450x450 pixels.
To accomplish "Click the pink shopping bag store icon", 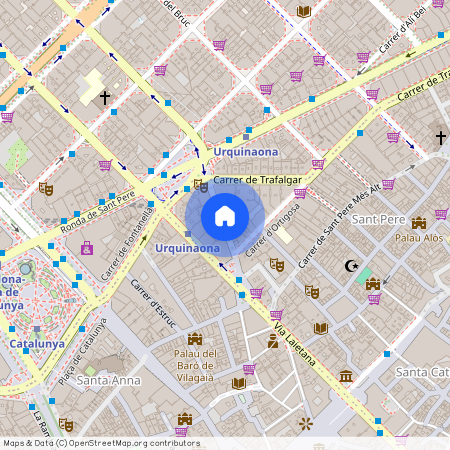I will click(87, 248).
